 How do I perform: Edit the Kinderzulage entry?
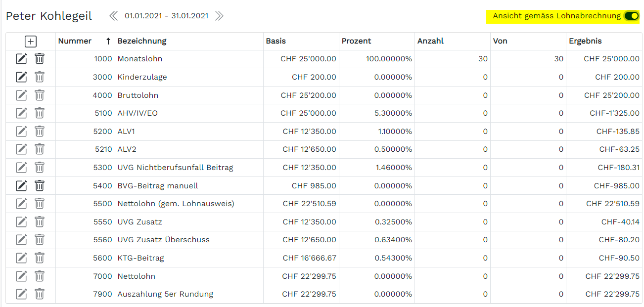click(21, 77)
